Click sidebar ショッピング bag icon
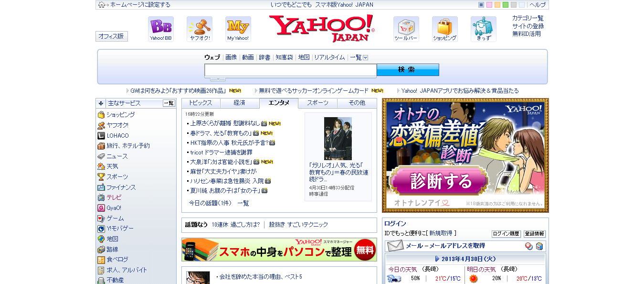The image size is (644, 284). click(101, 115)
